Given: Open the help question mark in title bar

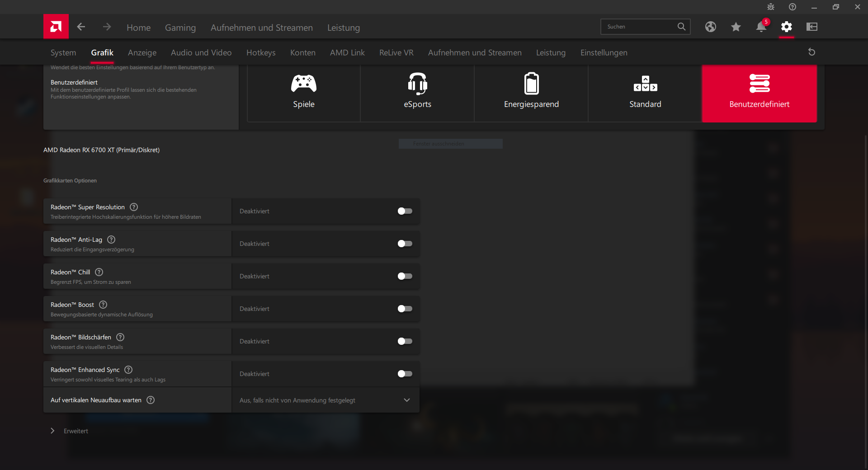Looking at the screenshot, I should coord(793,7).
